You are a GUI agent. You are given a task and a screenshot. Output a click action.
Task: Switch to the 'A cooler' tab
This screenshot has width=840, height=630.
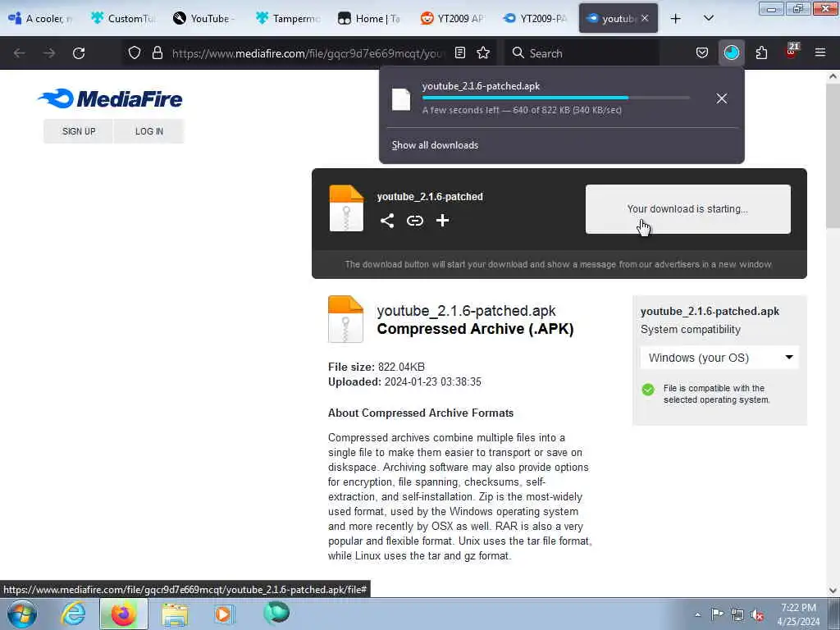click(x=41, y=18)
